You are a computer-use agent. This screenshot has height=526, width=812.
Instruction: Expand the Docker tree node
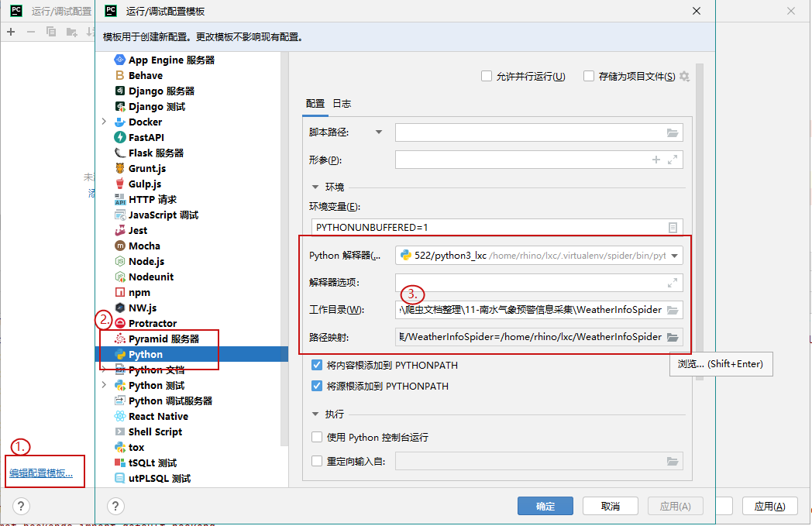(x=104, y=122)
